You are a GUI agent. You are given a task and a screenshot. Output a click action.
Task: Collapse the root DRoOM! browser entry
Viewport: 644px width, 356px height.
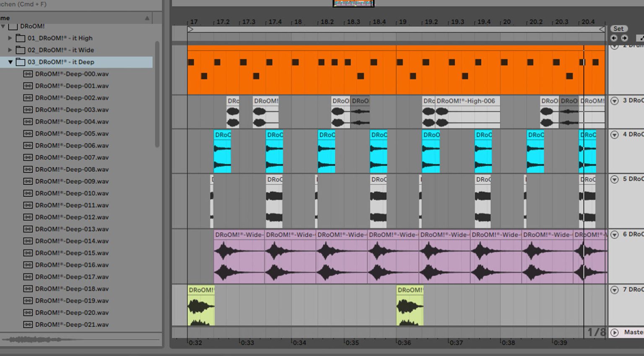(3, 26)
